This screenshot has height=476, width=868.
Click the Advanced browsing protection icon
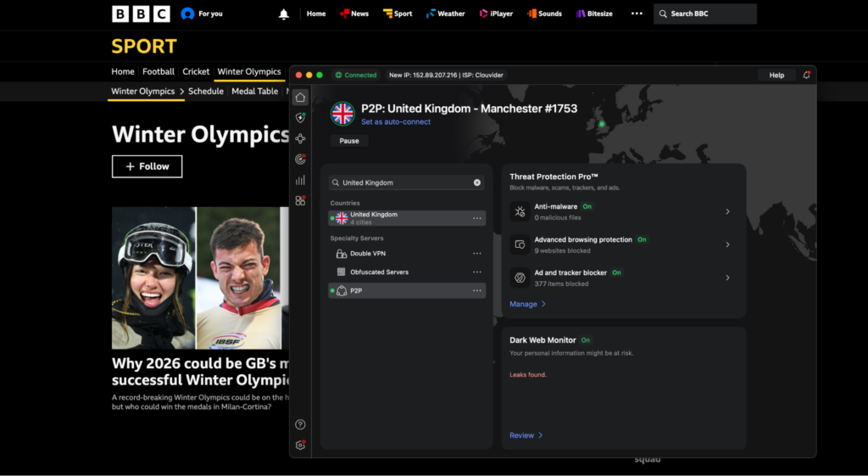(x=520, y=244)
